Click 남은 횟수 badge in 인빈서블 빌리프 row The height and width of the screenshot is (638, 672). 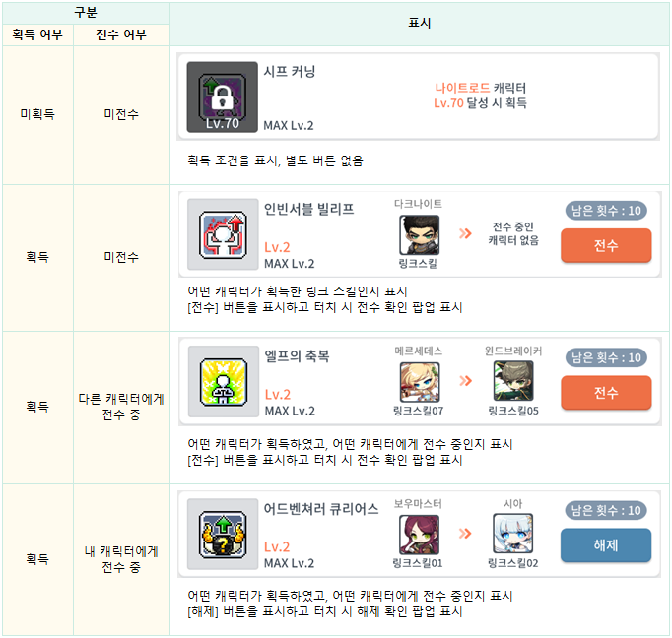click(x=606, y=211)
